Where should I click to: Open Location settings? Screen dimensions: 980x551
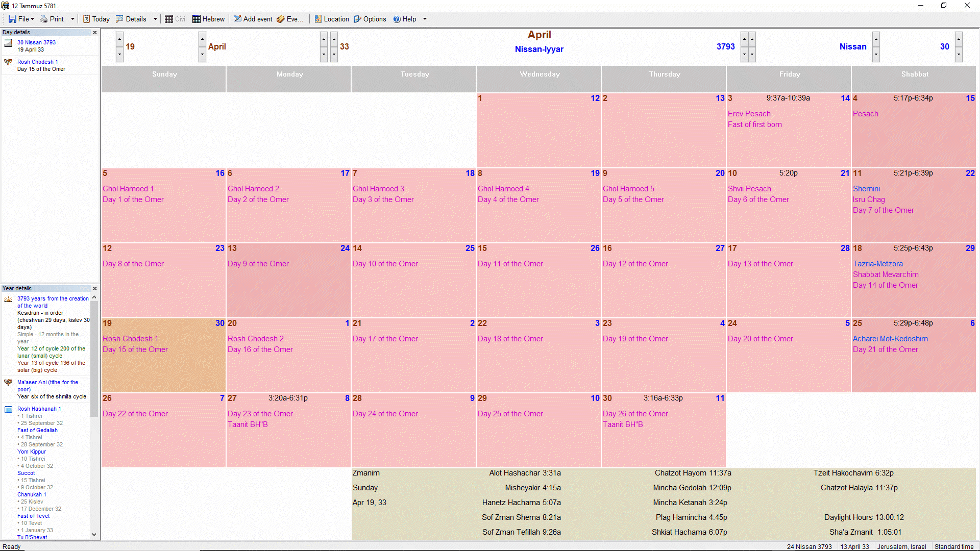[332, 19]
